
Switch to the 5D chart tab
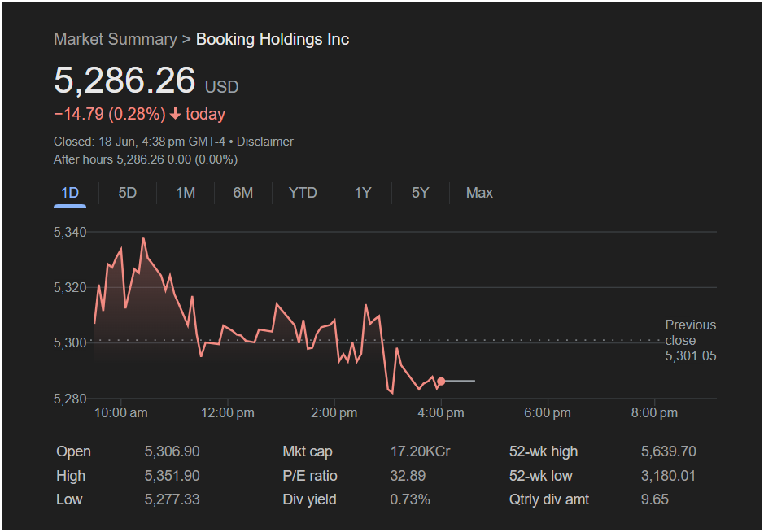point(127,193)
